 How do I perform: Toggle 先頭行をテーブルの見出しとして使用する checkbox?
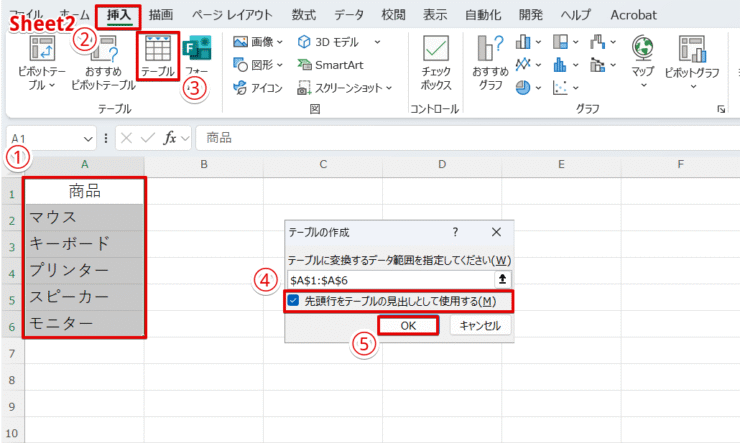(293, 301)
